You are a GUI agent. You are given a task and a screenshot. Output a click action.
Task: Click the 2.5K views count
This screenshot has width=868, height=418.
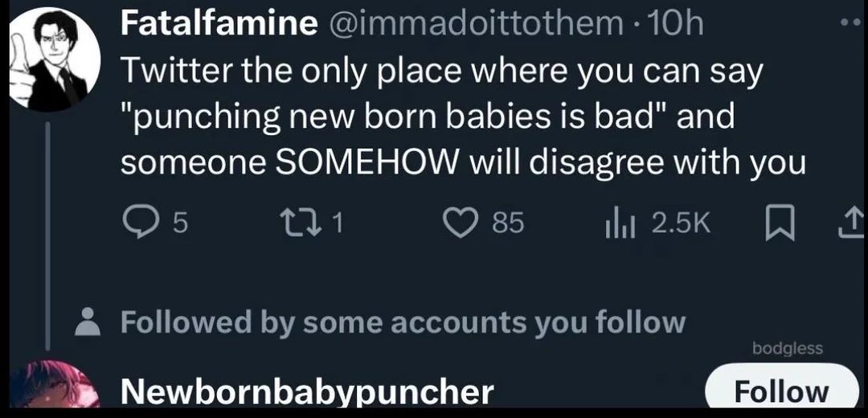(x=680, y=223)
